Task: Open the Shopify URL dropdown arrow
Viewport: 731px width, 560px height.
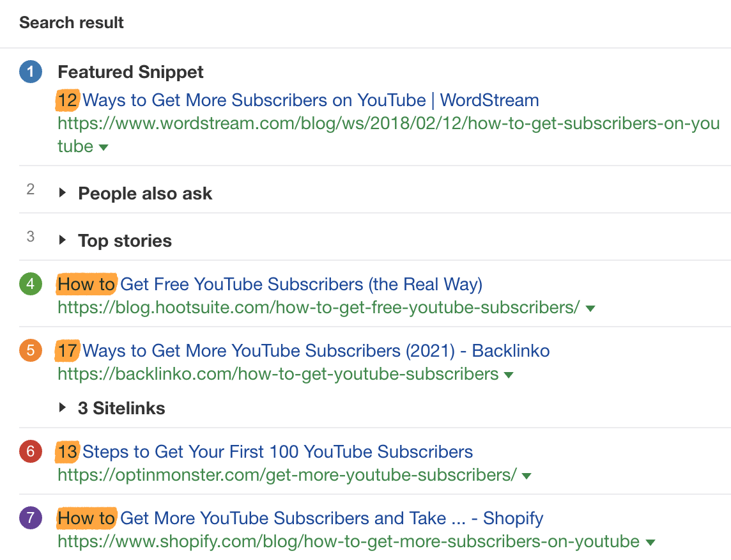Action: tap(650, 543)
